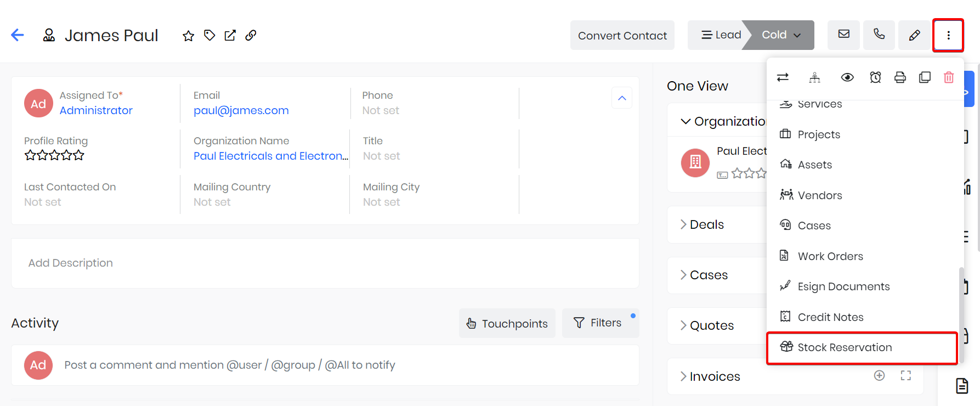This screenshot has width=980, height=406.
Task: Click the tag icon beside name
Action: (x=209, y=36)
